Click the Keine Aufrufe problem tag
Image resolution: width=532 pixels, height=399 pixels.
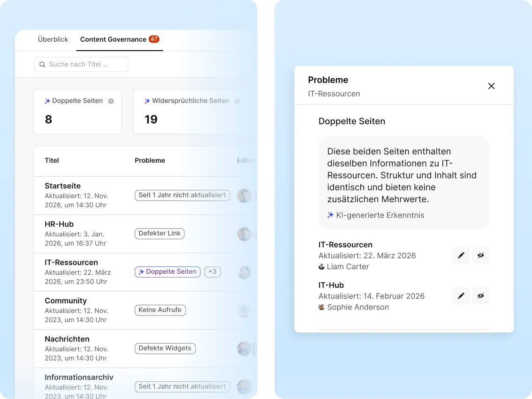[x=160, y=310]
